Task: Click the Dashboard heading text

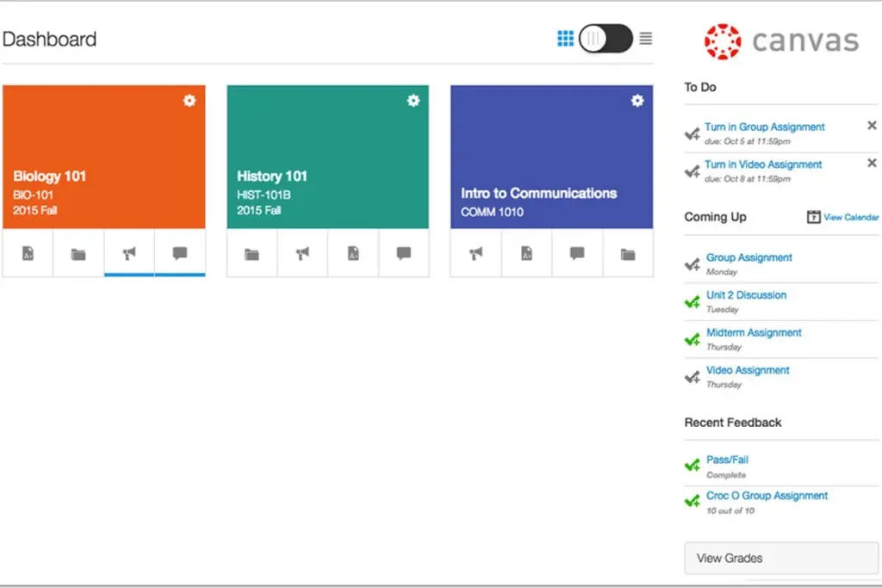Action: pyautogui.click(x=49, y=40)
